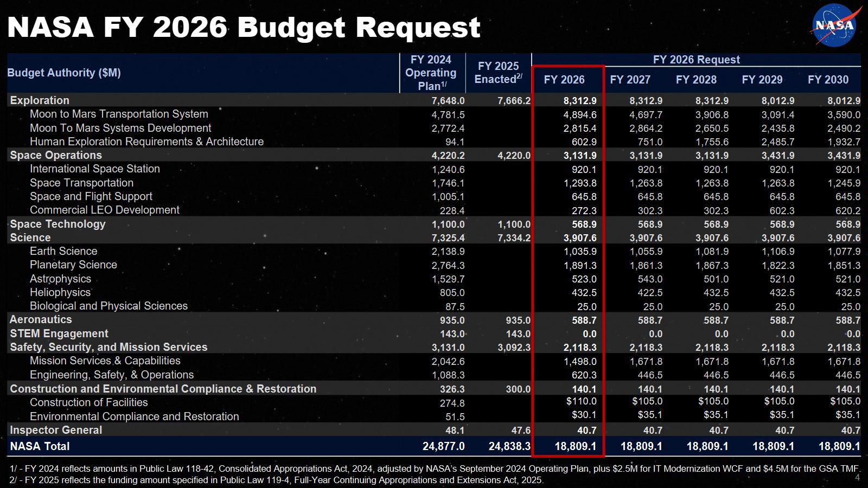Select the Commercial LEO Development row label

(105, 210)
